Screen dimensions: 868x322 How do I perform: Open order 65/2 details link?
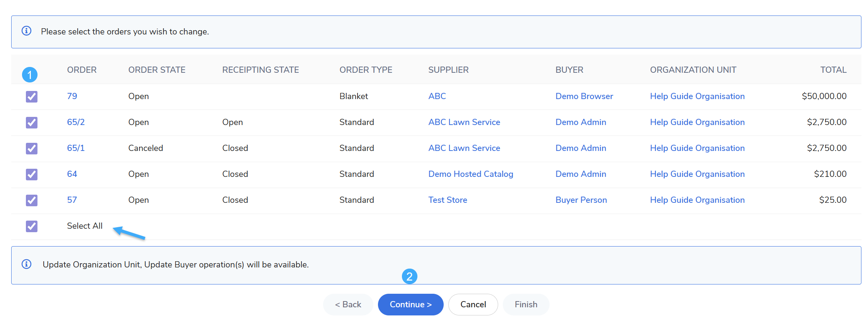coord(76,122)
